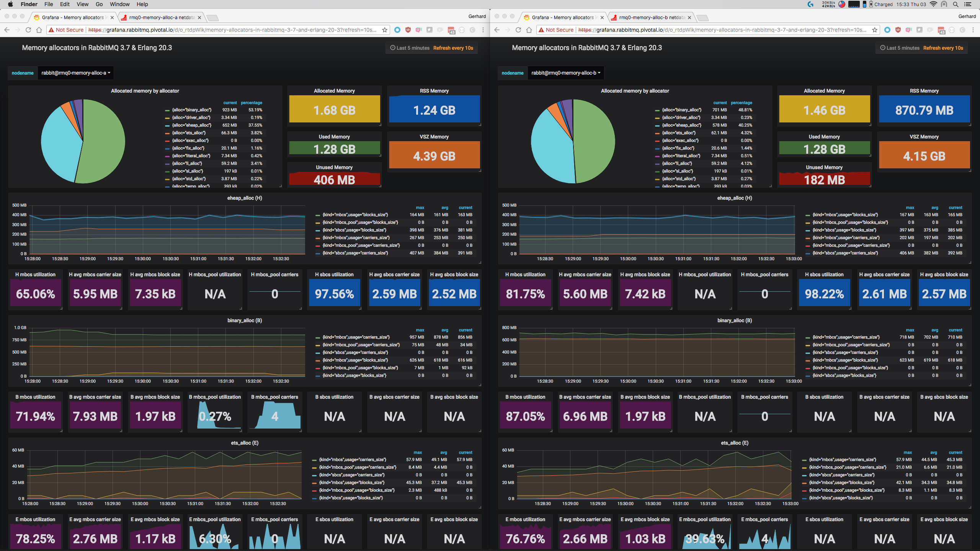The width and height of the screenshot is (980, 551).
Task: Click right Refresh every 10s button
Action: tap(943, 48)
